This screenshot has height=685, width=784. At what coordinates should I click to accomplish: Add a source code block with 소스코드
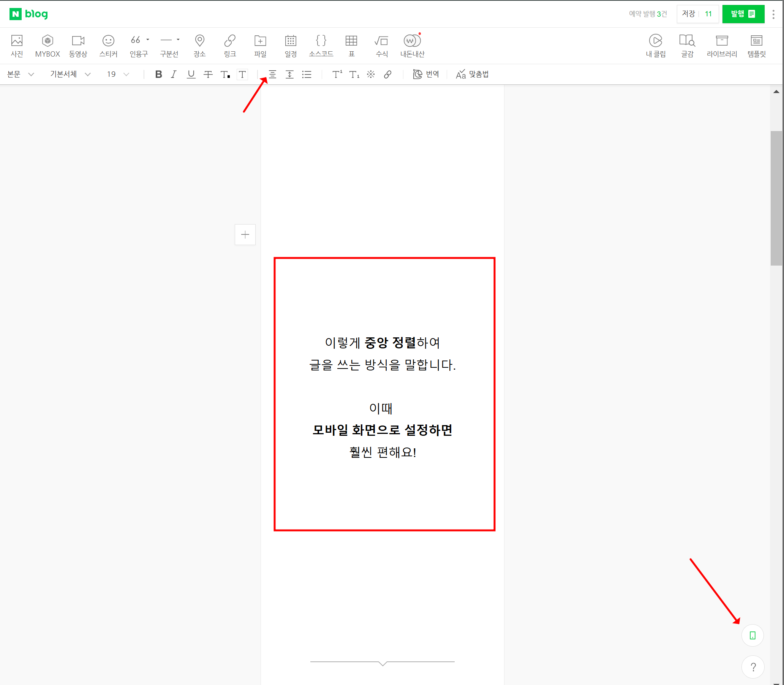(x=321, y=45)
